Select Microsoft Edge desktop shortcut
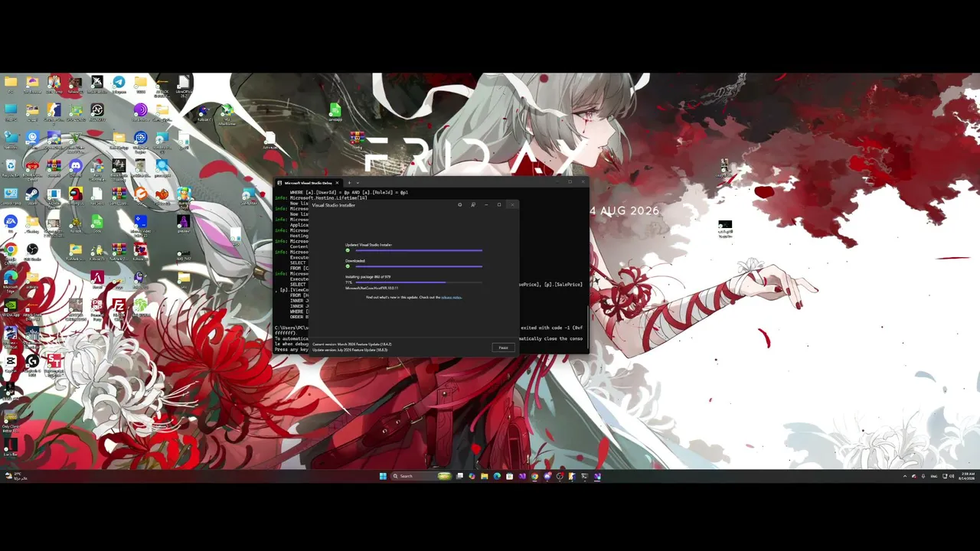Image resolution: width=980 pixels, height=551 pixels. (11, 279)
